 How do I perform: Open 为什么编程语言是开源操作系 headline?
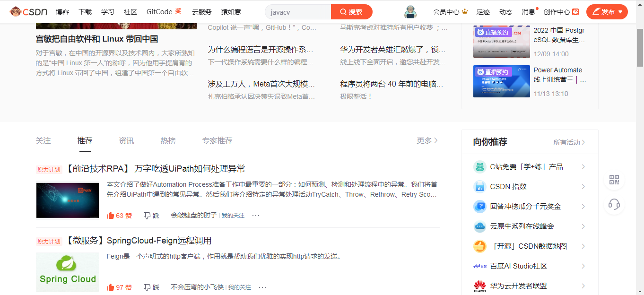[261, 50]
